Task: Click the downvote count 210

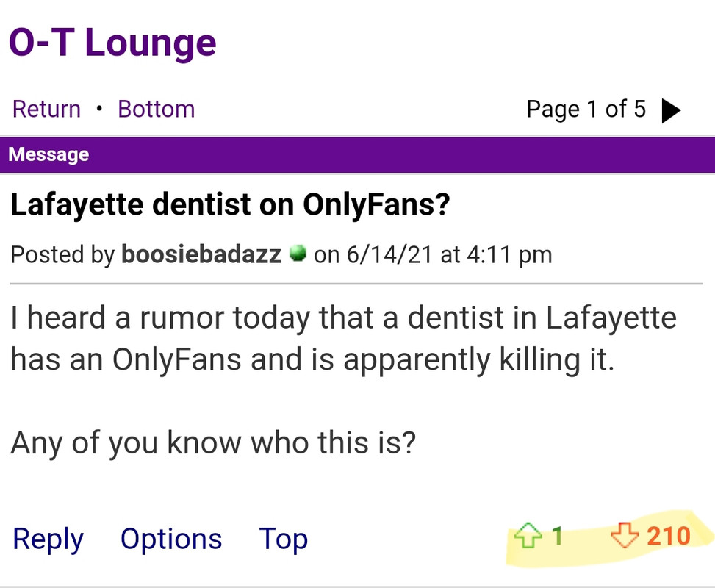Action: pos(668,536)
